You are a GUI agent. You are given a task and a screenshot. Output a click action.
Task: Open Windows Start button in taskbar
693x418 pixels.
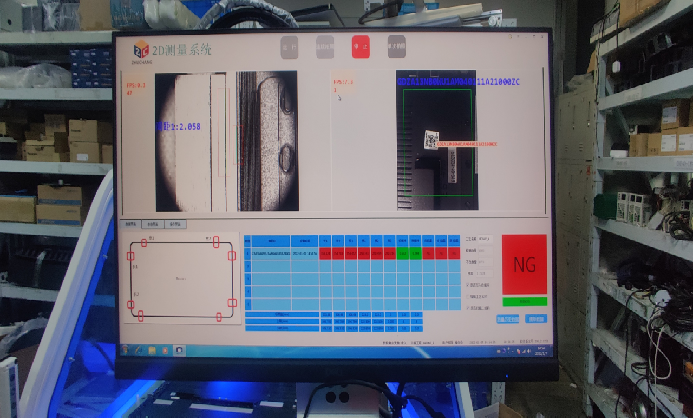coord(125,350)
